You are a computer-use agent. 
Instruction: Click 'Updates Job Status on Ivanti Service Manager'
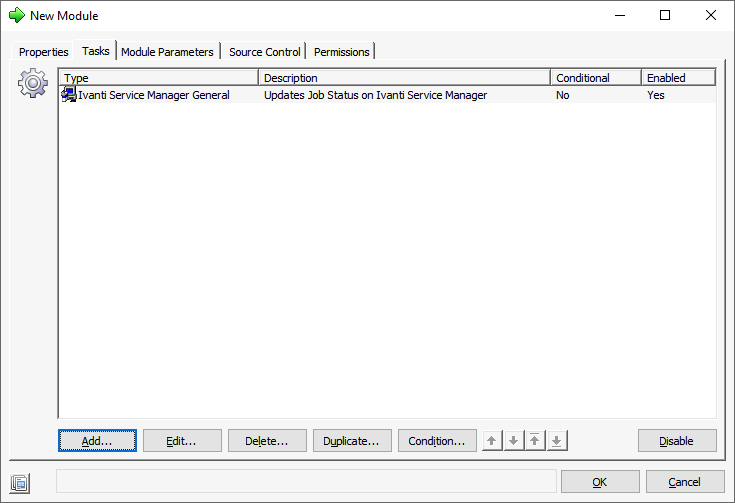click(x=375, y=95)
